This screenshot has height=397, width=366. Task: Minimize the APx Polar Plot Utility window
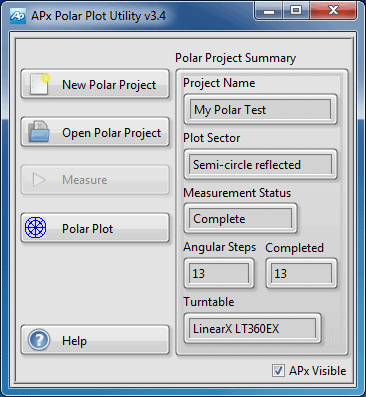tap(269, 11)
